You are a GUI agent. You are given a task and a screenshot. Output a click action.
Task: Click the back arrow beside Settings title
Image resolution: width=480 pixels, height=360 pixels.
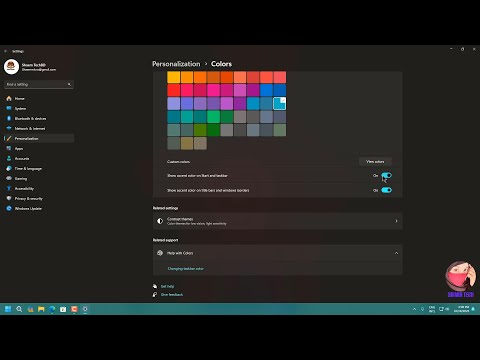(5, 51)
